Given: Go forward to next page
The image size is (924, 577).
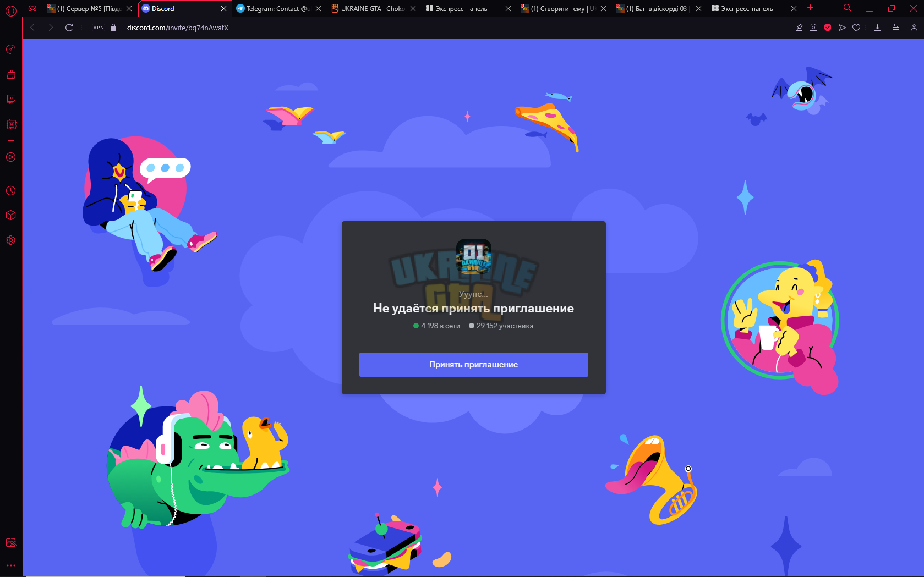Looking at the screenshot, I should tap(51, 28).
